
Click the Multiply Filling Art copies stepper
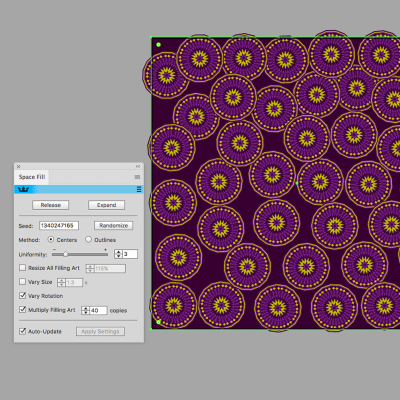(86, 310)
